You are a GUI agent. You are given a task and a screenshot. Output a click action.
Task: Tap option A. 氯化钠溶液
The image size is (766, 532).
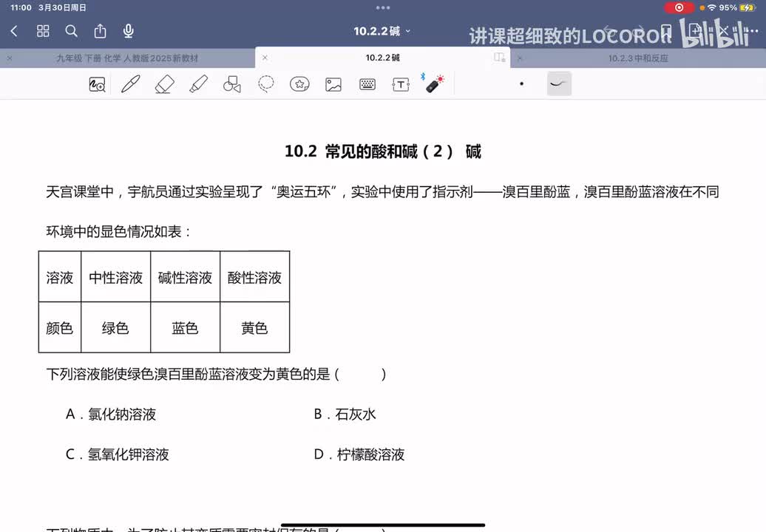(x=111, y=415)
